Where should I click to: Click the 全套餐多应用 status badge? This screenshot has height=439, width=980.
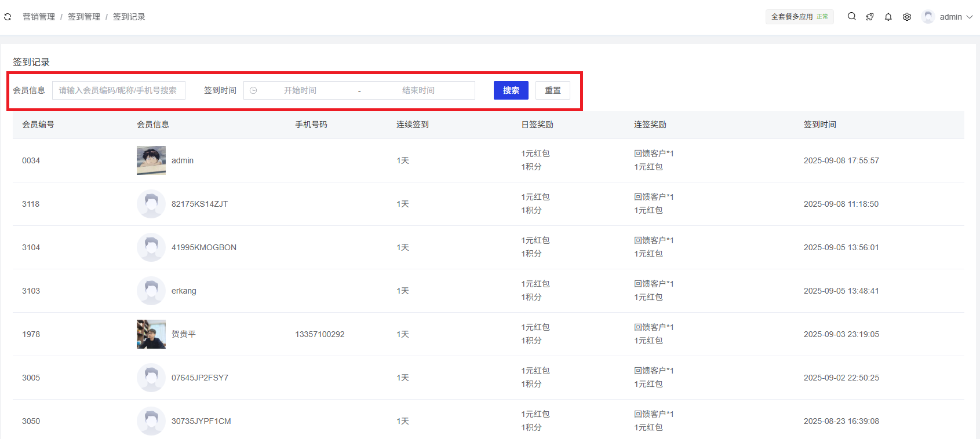(799, 17)
